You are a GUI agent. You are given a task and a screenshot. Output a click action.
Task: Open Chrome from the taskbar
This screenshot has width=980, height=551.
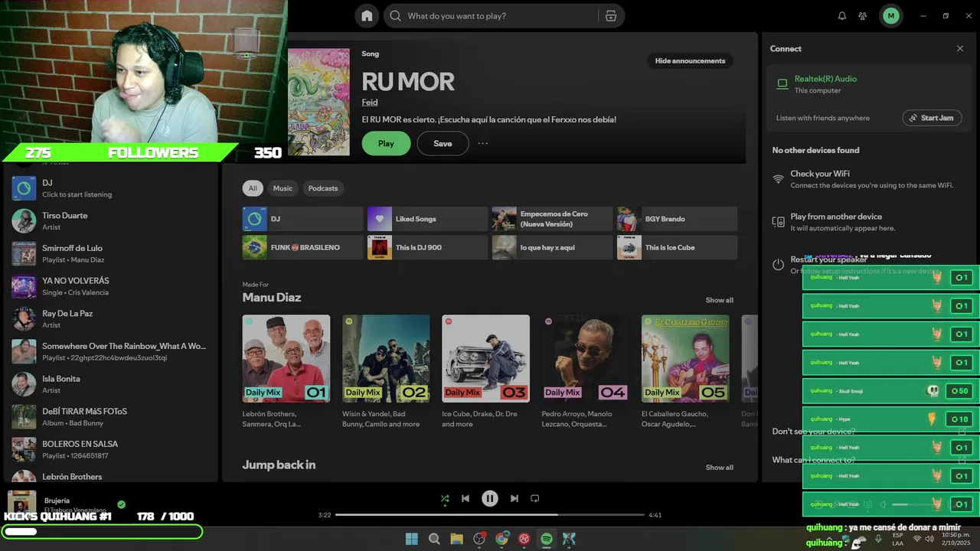pos(501,539)
